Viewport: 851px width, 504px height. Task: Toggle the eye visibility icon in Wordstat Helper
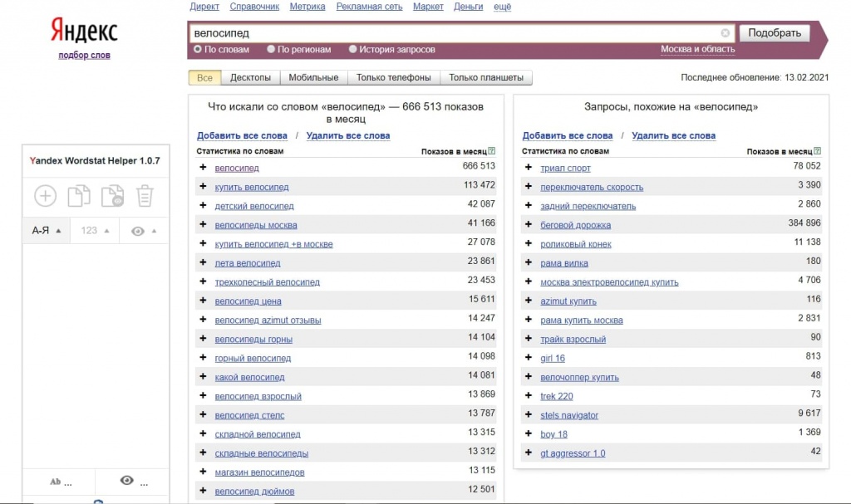(x=140, y=230)
